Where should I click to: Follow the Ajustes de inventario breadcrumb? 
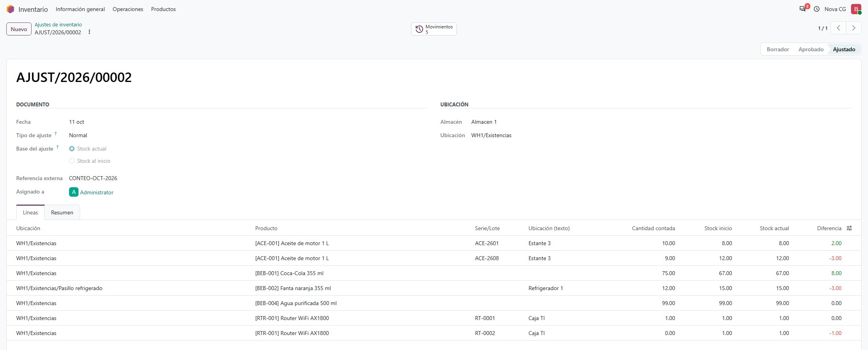pyautogui.click(x=58, y=24)
